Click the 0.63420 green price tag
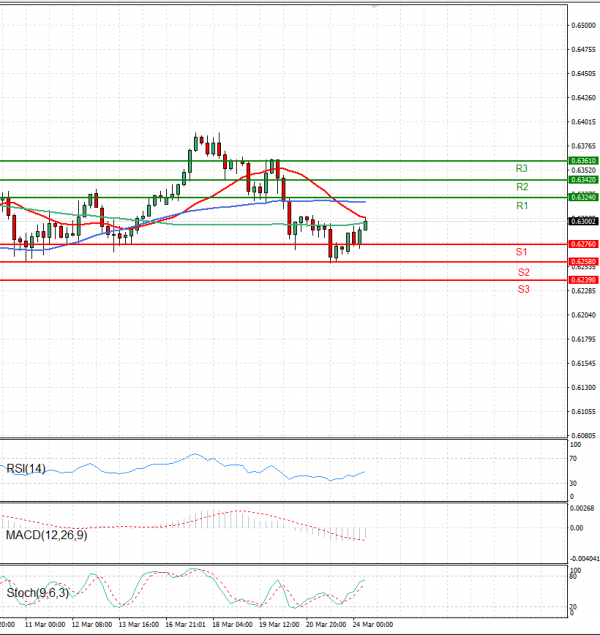Screen dimensions: 600x635 (583, 179)
